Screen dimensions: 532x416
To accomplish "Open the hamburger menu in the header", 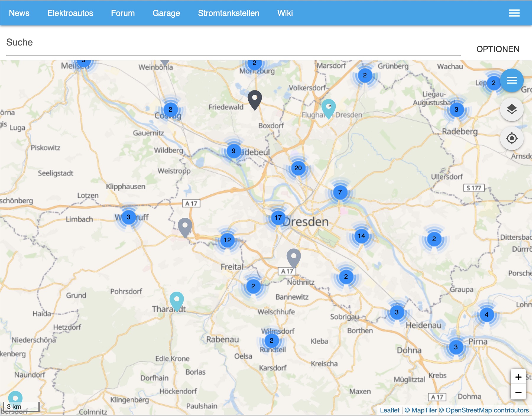I will click(x=514, y=13).
